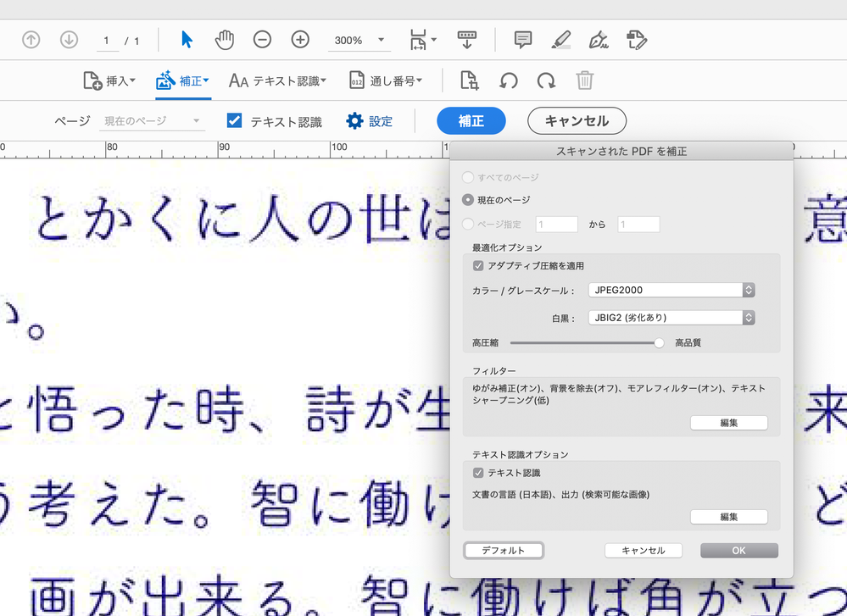The height and width of the screenshot is (616, 847).
Task: Disable the テキスト認識 checkbox in the dialog
Action: tap(477, 472)
